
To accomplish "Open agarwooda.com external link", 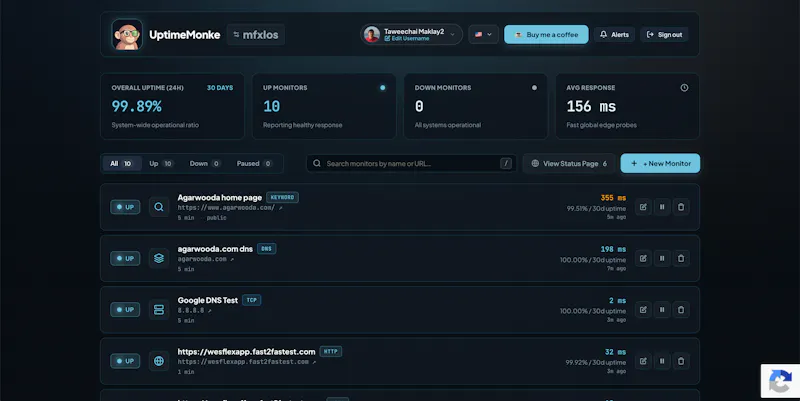I will 205,259.
